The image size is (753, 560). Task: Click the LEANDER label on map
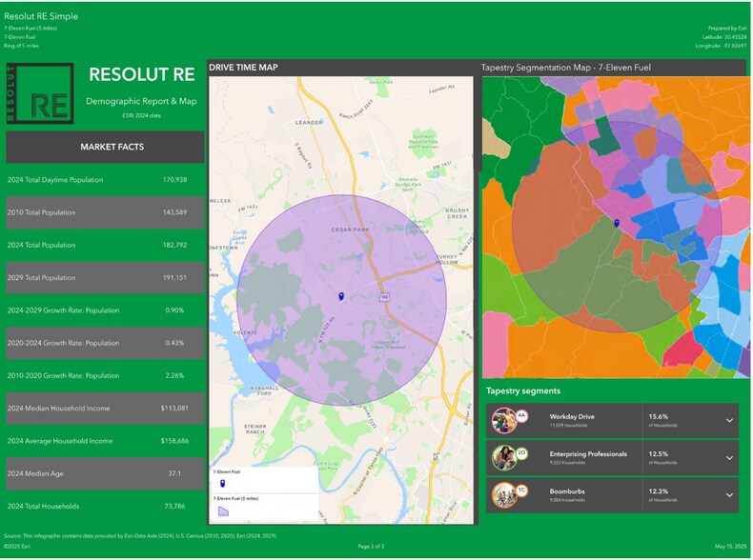pos(309,122)
